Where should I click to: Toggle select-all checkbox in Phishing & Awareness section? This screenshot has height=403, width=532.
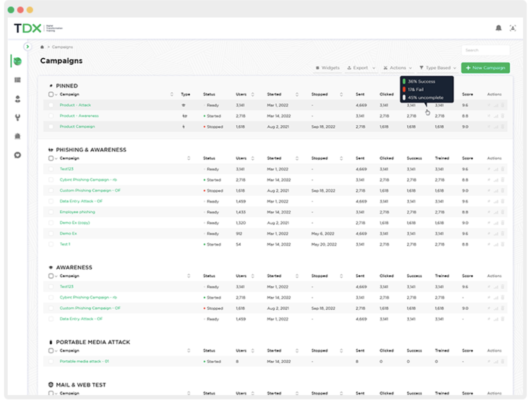tap(51, 158)
